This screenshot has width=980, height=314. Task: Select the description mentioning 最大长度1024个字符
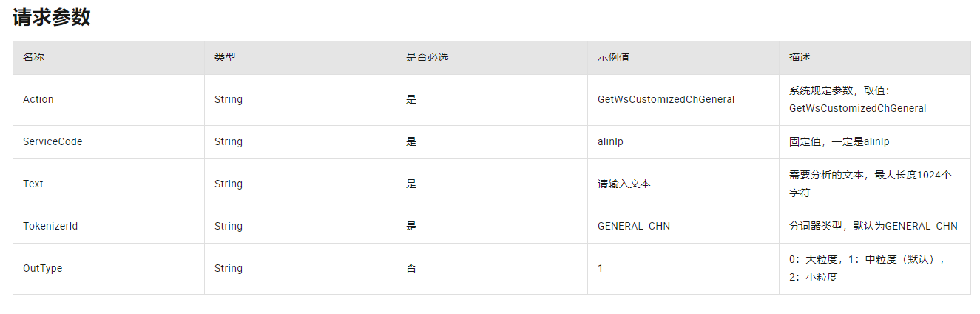coord(871,184)
